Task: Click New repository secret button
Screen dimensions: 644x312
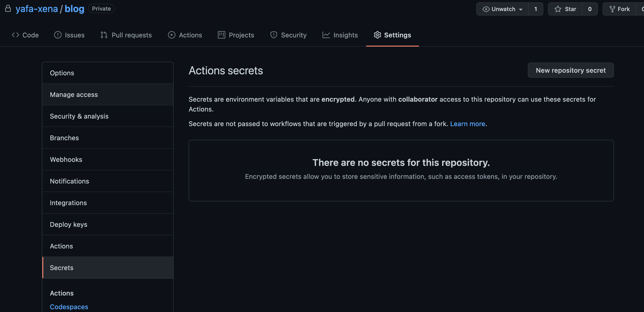Action: (571, 70)
